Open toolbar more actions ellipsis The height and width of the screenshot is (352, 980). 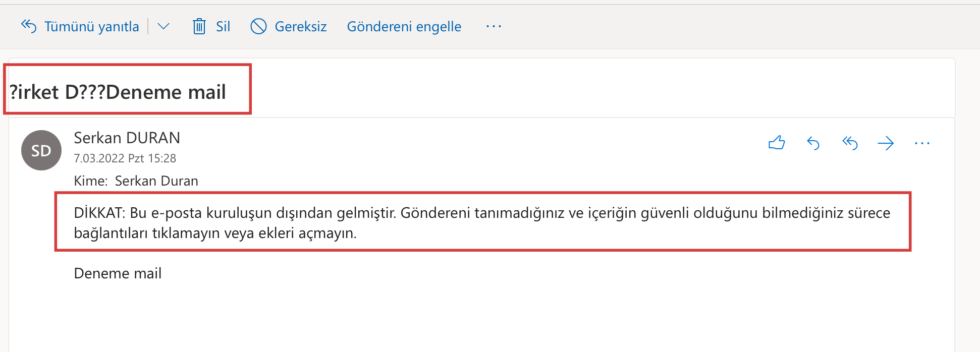pos(494,26)
